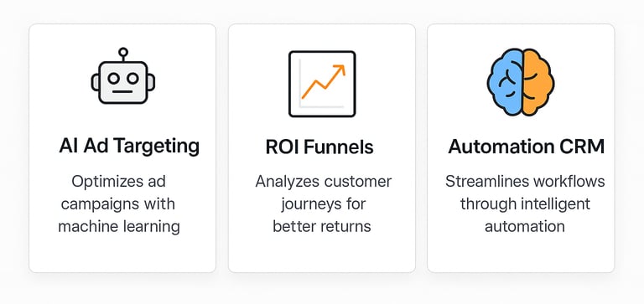Click the robot's right ear
This screenshot has height=304, width=644.
coord(151,82)
